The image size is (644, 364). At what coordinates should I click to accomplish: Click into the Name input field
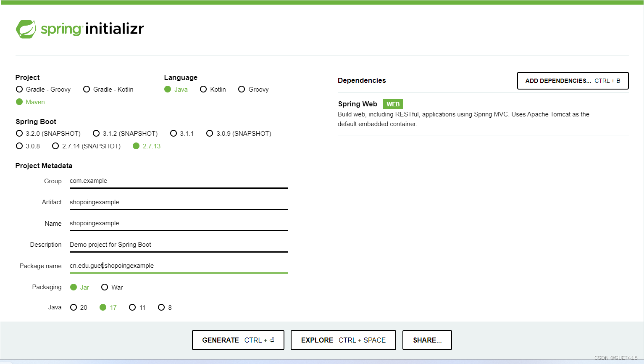point(179,224)
